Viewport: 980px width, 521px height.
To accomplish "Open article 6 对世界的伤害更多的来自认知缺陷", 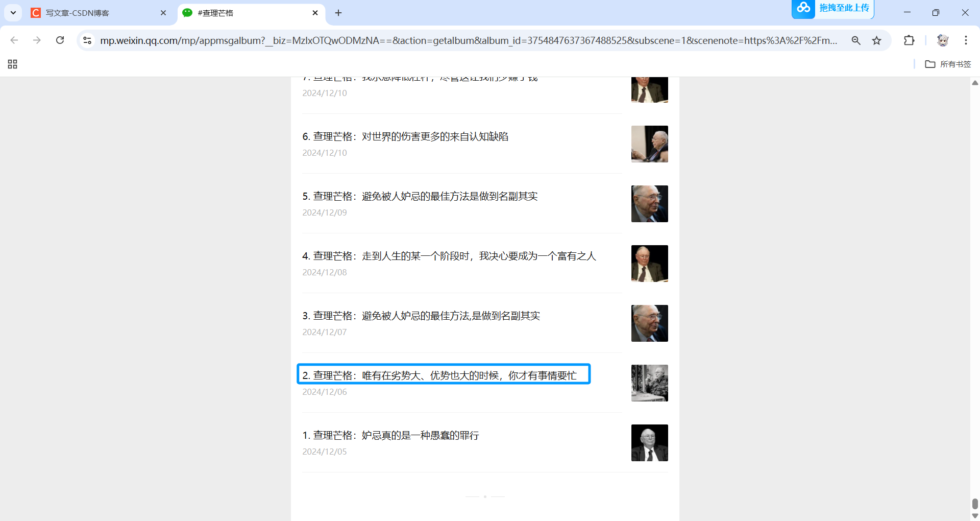I will point(405,136).
